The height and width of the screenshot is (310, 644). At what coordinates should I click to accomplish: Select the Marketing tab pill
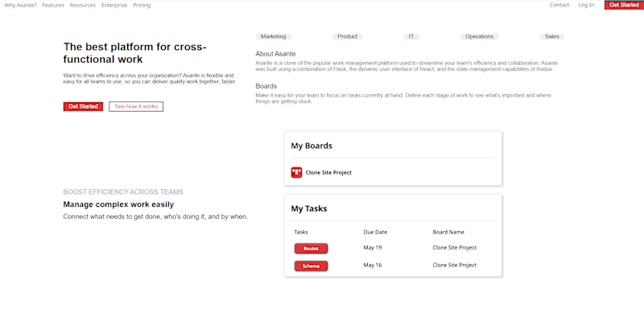tap(274, 36)
